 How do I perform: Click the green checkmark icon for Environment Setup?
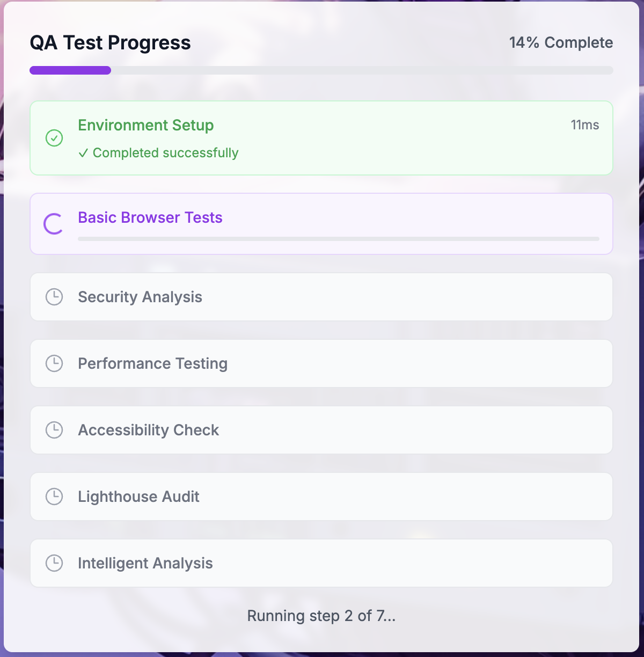pyautogui.click(x=54, y=138)
